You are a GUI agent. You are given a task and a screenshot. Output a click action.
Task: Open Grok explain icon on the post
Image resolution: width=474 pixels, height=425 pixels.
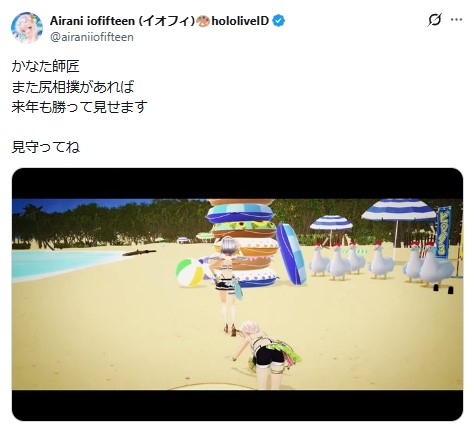435,20
